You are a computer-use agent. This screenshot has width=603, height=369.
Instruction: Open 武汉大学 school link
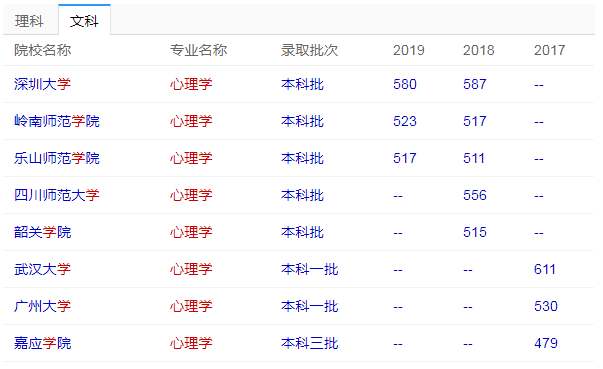pyautogui.click(x=43, y=269)
